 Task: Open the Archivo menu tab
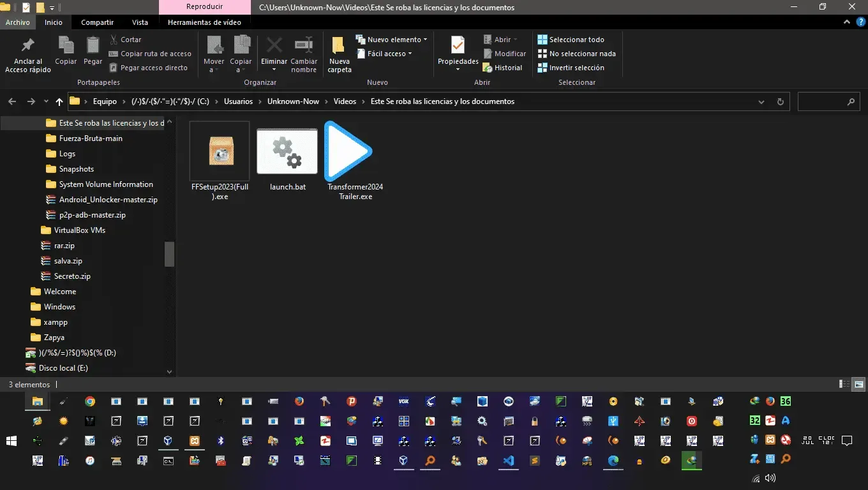point(18,22)
